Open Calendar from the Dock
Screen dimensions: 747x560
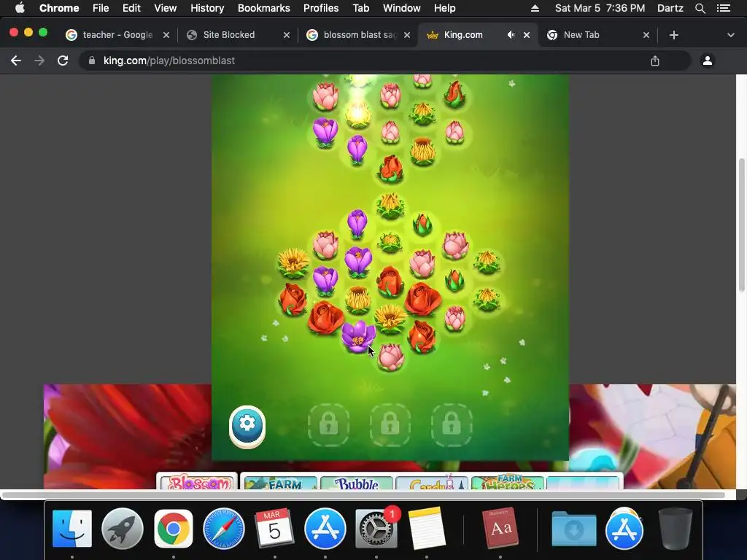(x=274, y=528)
